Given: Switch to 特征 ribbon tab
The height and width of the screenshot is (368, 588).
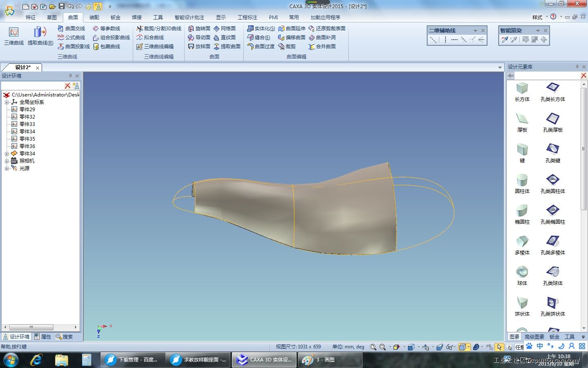Looking at the screenshot, I should 31,17.
